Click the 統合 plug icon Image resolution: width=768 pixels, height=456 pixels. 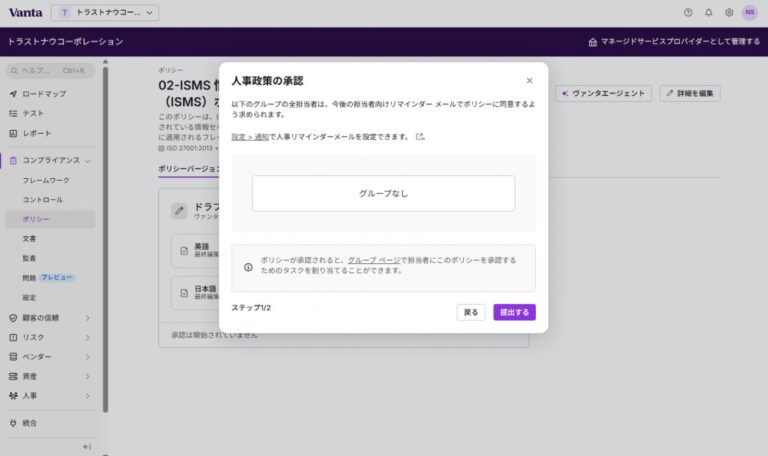[13, 423]
